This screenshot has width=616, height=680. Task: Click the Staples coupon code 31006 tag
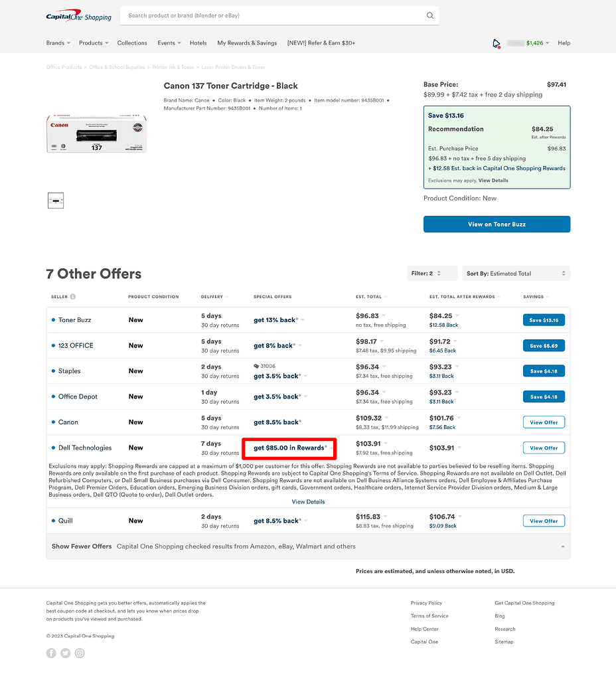coord(264,366)
